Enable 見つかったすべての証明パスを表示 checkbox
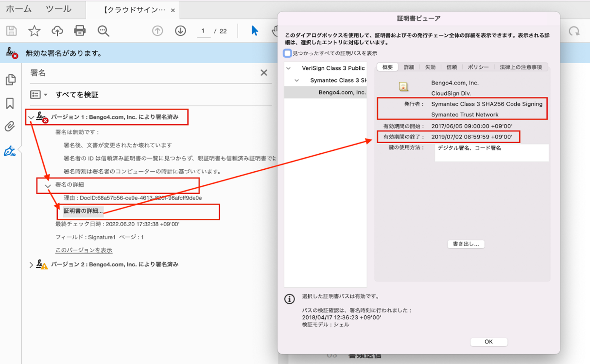590x364 pixels. pyautogui.click(x=287, y=53)
